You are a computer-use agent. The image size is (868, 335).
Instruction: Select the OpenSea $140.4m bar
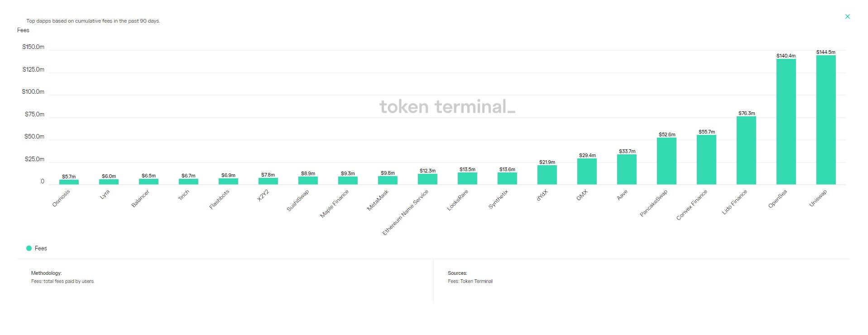click(786, 122)
